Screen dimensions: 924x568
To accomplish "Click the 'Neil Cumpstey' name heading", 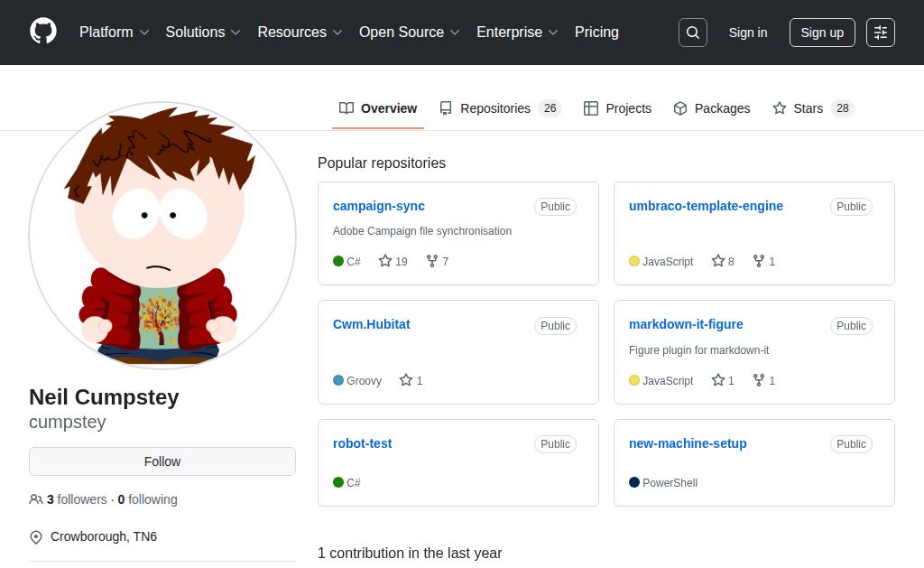I will [104, 397].
